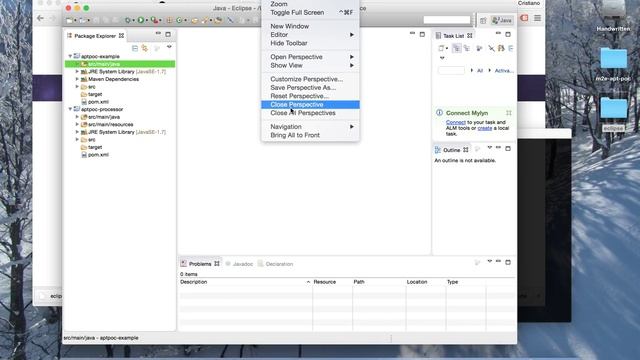Viewport: 640px width, 360px height.
Task: Click the New file wizard toolbar icon
Action: pyautogui.click(x=70, y=20)
